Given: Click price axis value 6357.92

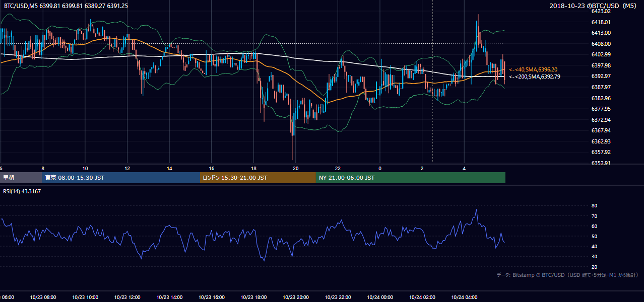Looking at the screenshot, I should (x=601, y=152).
